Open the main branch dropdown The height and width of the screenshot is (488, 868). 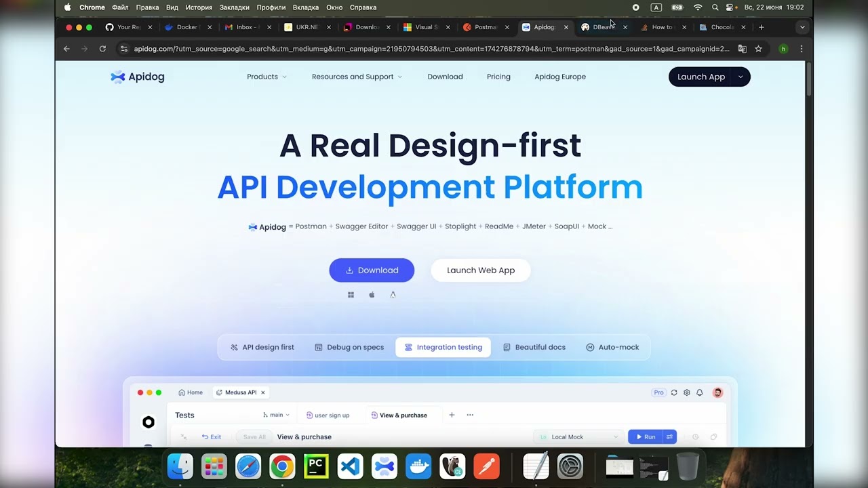pos(276,415)
